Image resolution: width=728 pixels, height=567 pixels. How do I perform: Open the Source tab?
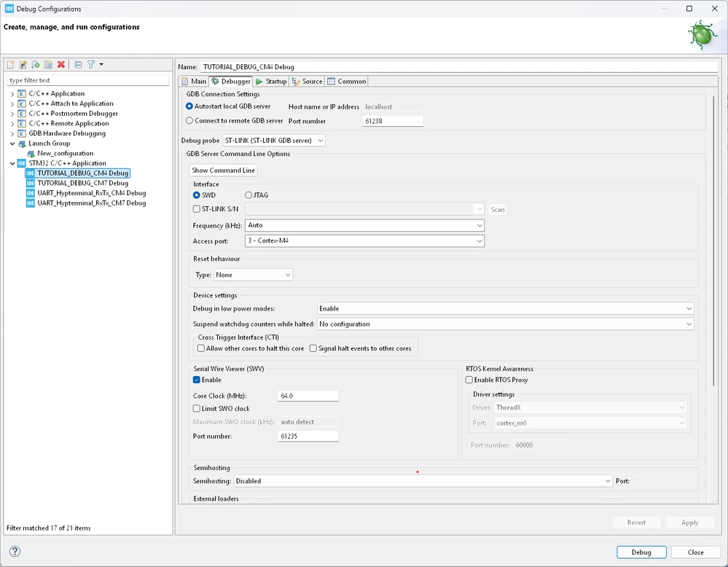tap(307, 82)
